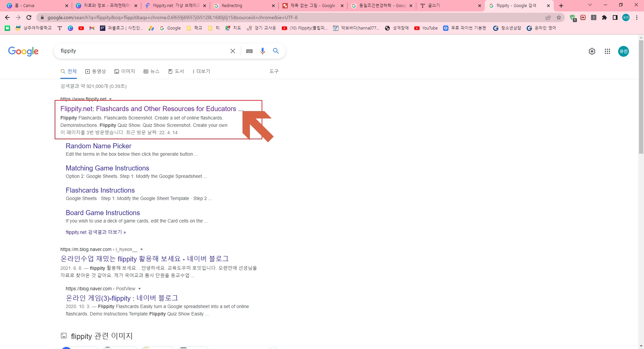Image resolution: width=644 pixels, height=349 pixels.
Task: Open Random Name Picker link
Action: 99,146
